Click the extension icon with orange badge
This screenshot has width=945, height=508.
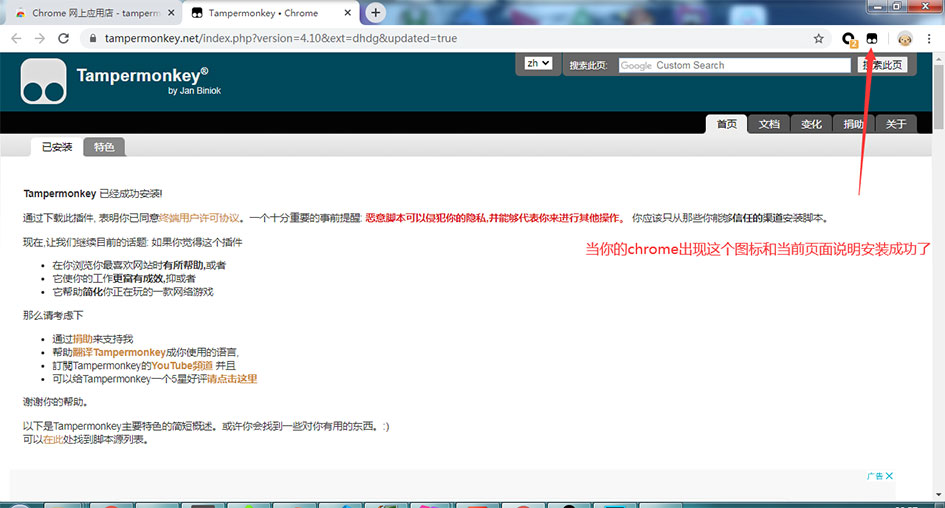(x=849, y=38)
